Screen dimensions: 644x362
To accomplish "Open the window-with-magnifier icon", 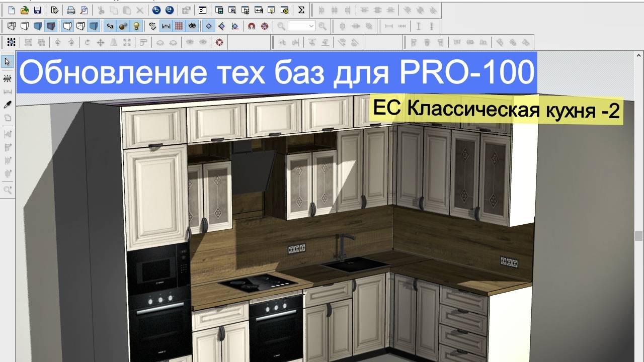I will 232,10.
